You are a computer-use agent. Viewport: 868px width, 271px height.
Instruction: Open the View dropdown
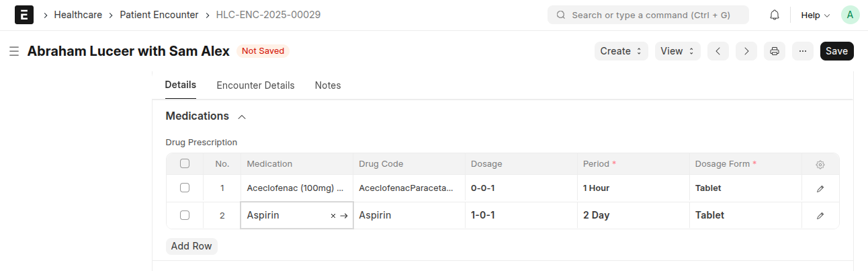pos(678,51)
